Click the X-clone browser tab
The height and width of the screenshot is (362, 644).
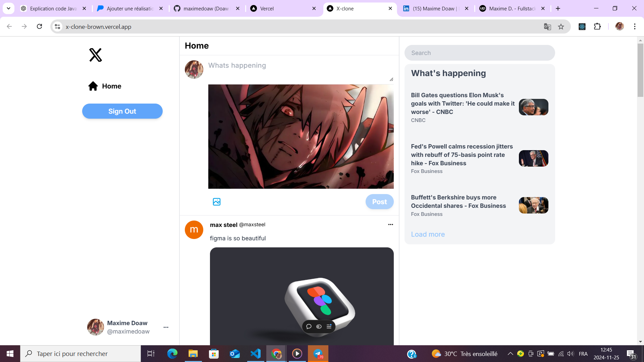tap(359, 8)
